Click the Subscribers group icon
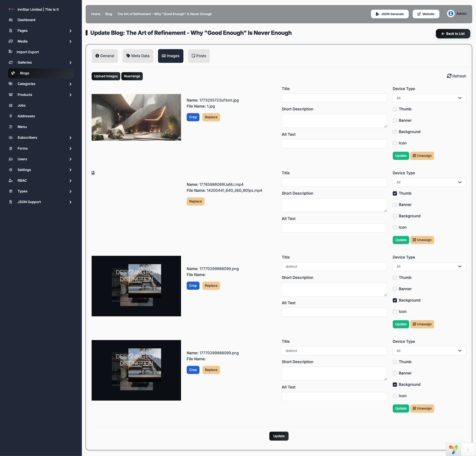The width and height of the screenshot is (476, 456). click(11, 137)
